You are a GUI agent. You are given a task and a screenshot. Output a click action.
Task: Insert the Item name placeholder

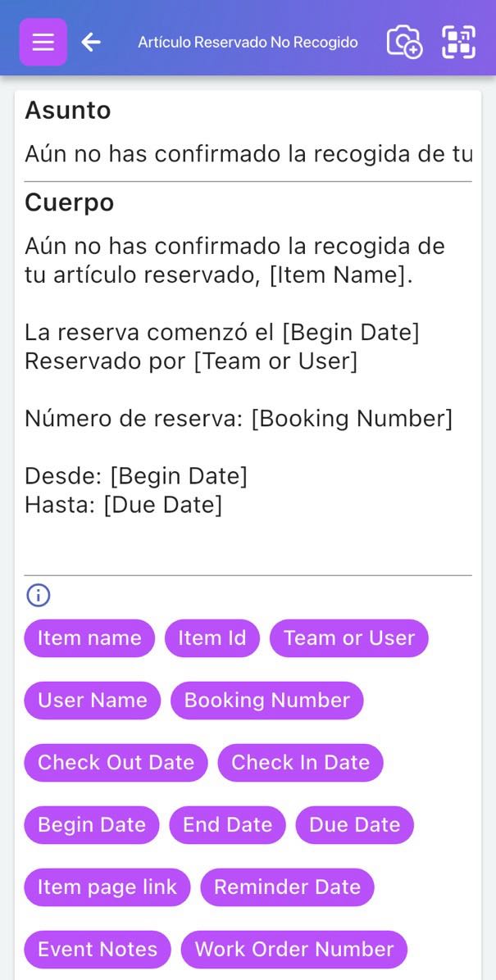coord(89,637)
